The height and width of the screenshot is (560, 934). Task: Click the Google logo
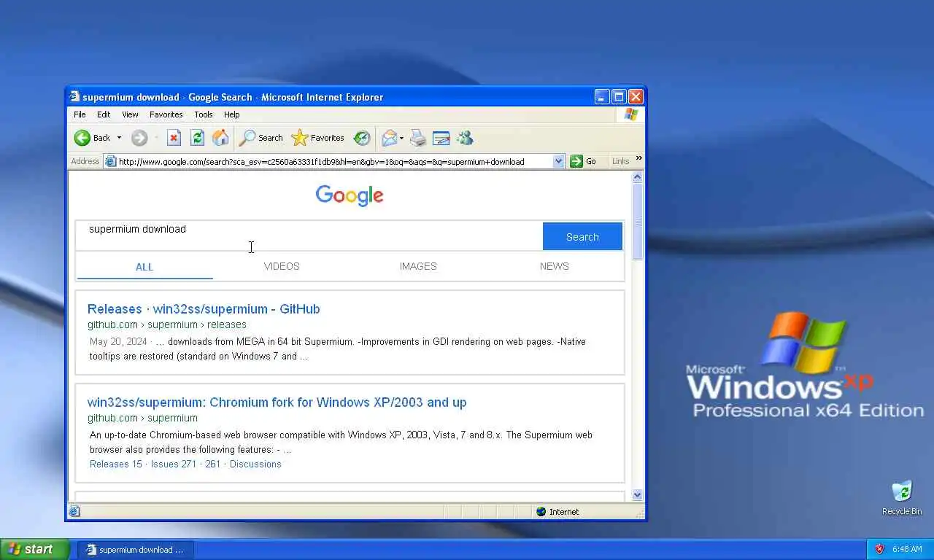point(350,195)
